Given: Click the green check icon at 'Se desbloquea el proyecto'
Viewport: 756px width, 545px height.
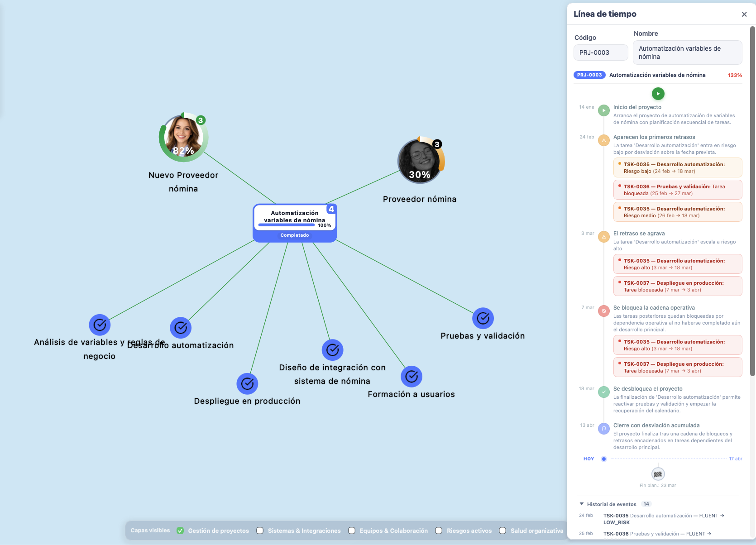Looking at the screenshot, I should point(603,392).
